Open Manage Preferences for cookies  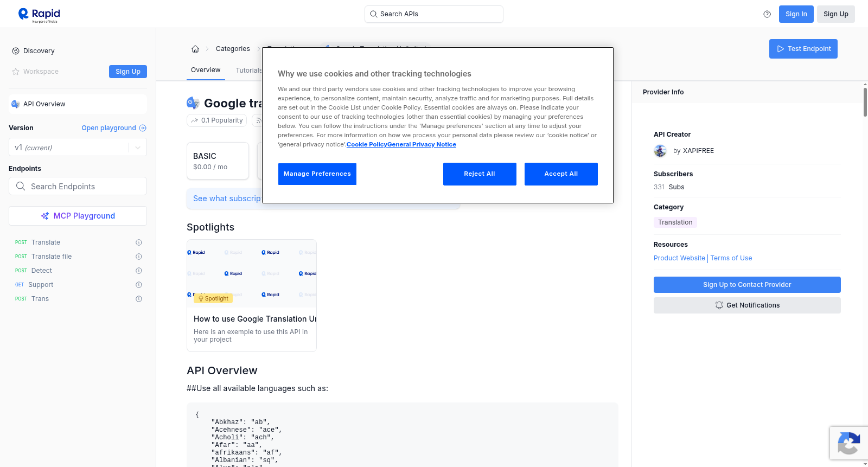[x=317, y=174]
